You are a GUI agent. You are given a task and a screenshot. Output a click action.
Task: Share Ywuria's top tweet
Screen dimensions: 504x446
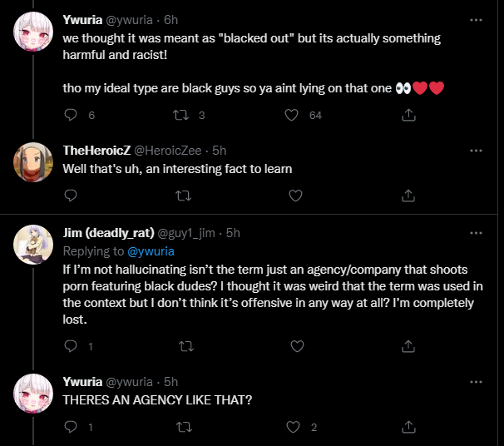[x=408, y=116]
